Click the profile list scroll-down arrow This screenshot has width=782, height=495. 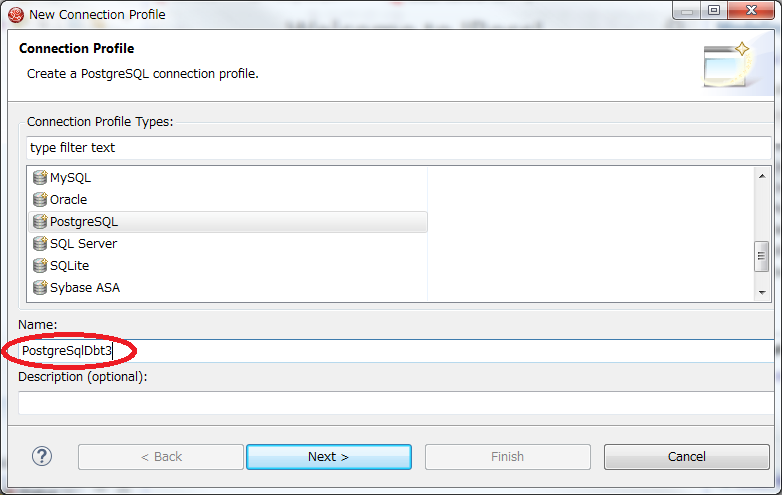coord(762,293)
